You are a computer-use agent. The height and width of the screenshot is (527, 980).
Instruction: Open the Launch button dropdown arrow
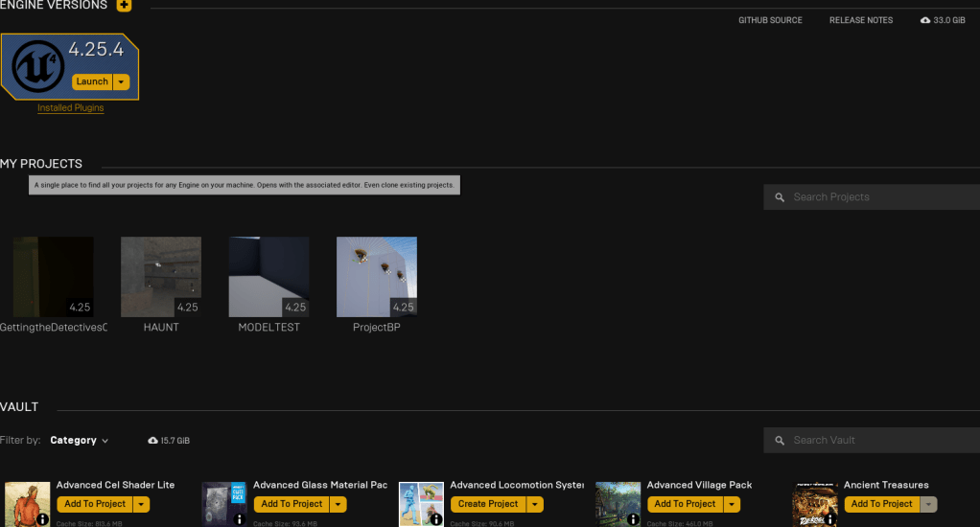(121, 82)
